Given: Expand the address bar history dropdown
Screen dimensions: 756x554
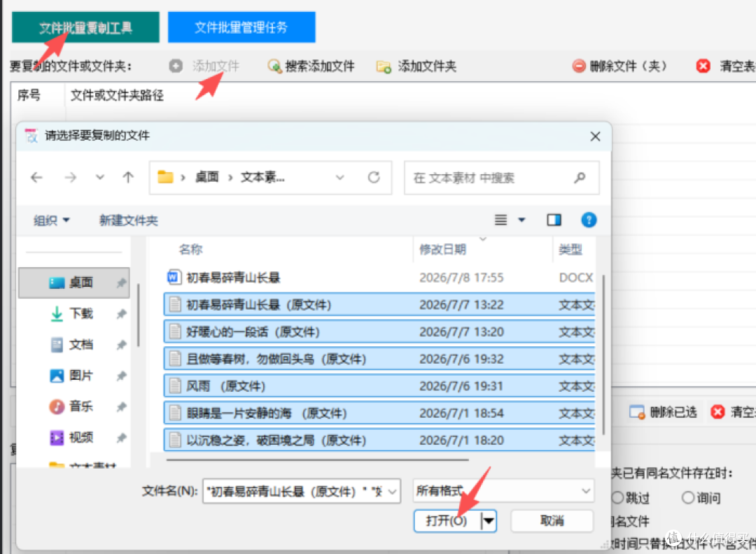Looking at the screenshot, I should (340, 177).
